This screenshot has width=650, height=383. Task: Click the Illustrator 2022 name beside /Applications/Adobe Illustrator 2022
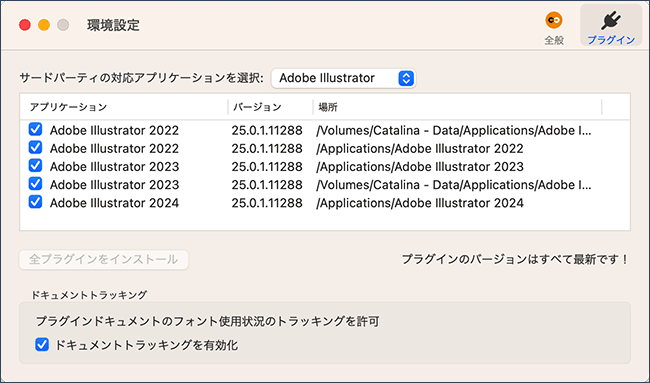[114, 148]
